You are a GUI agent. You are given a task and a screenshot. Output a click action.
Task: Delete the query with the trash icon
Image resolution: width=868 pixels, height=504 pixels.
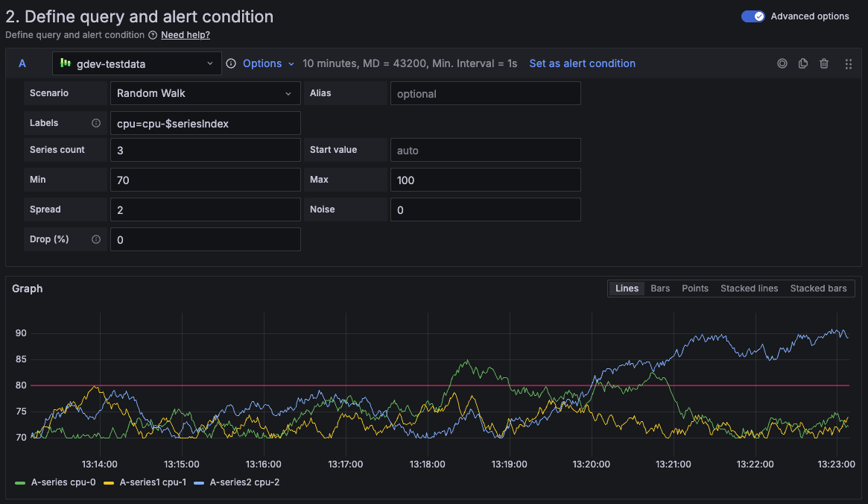coord(823,63)
